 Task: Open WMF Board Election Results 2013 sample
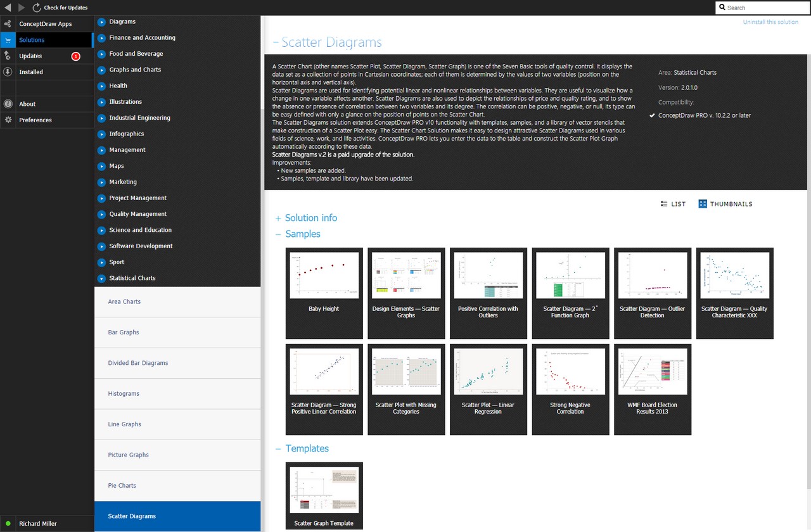tap(653, 389)
